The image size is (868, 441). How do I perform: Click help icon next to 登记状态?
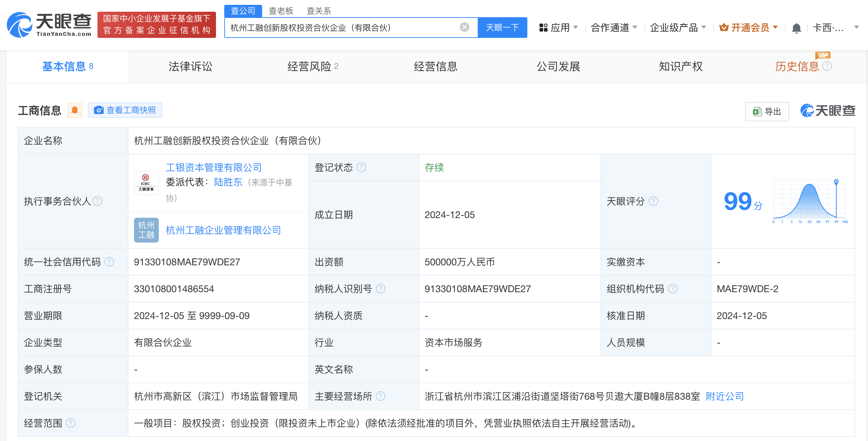361,167
